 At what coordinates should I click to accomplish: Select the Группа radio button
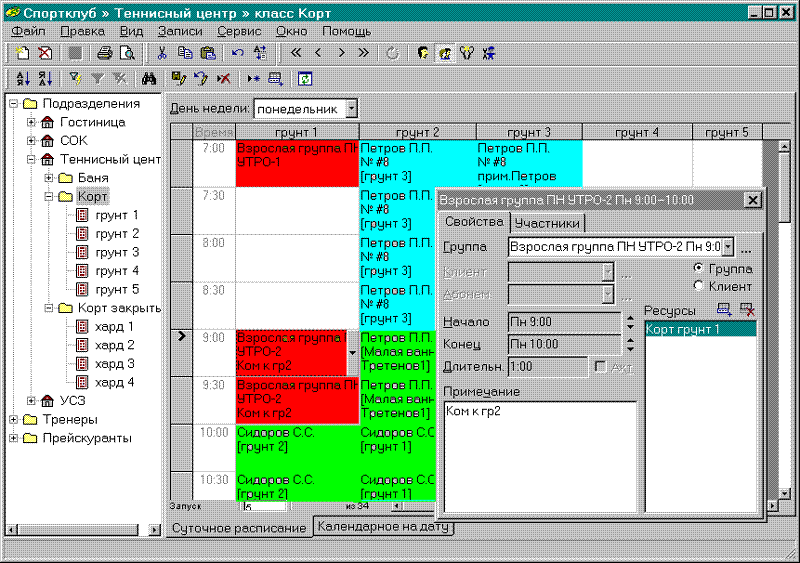[698, 268]
